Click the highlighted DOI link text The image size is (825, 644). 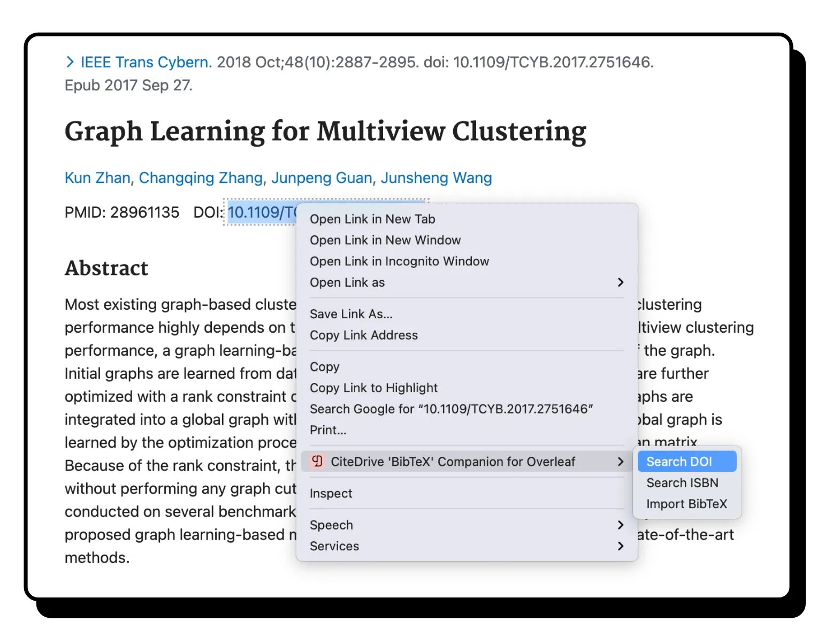261,213
